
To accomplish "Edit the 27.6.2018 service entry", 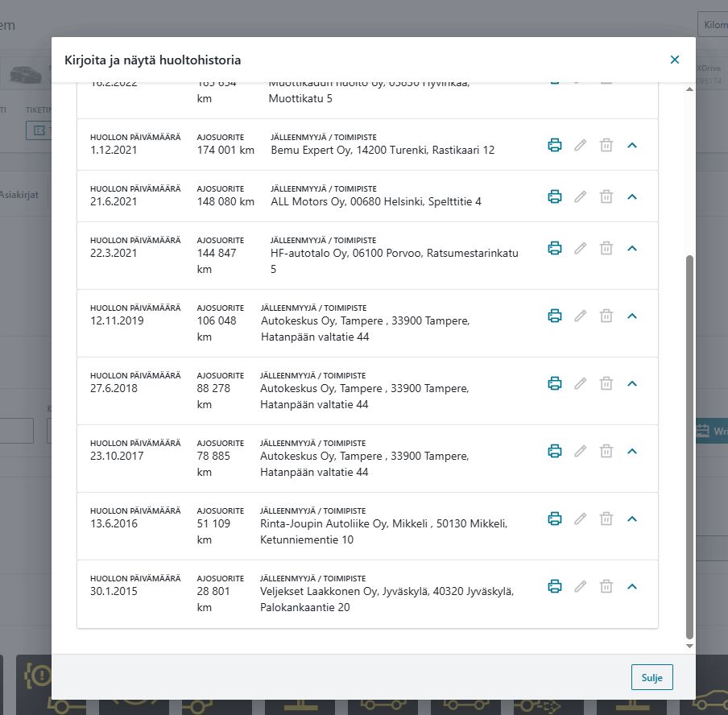I will click(x=580, y=383).
